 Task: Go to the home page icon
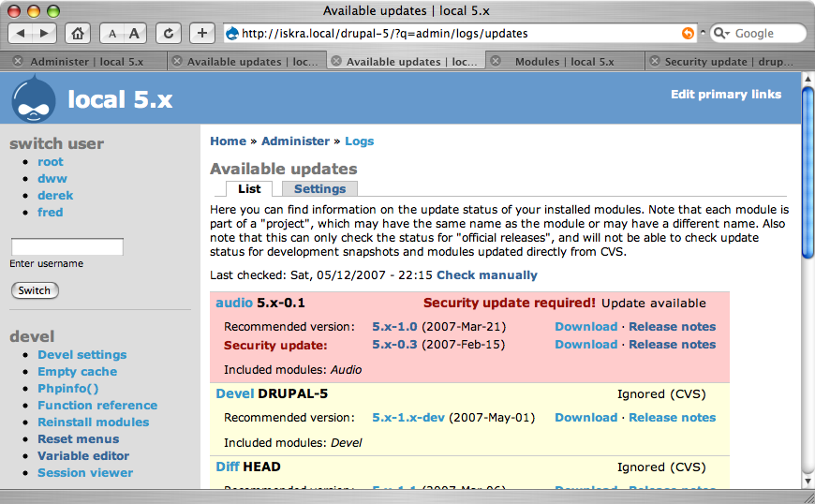click(x=79, y=34)
